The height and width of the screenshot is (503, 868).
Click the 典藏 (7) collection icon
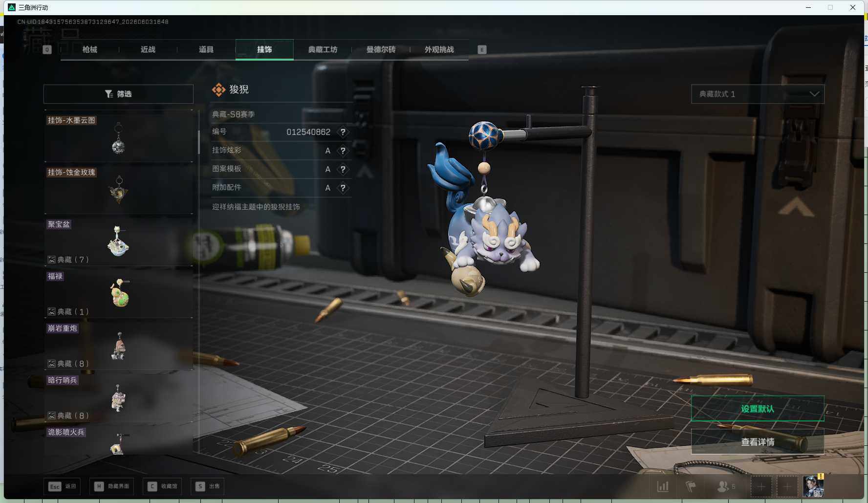point(51,260)
